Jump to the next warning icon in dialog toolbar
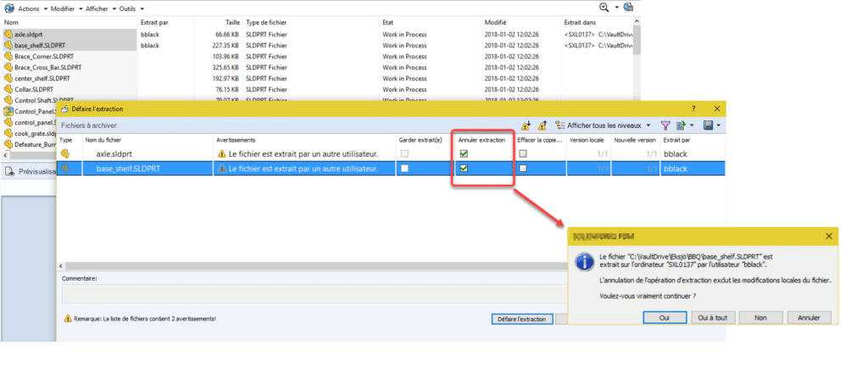 tap(526, 125)
